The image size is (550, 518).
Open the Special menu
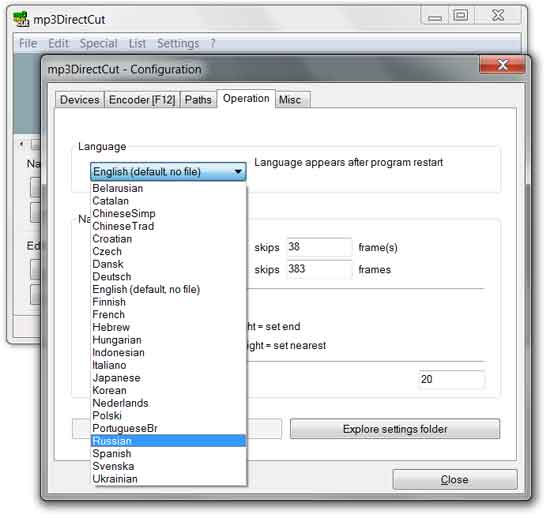[x=99, y=43]
